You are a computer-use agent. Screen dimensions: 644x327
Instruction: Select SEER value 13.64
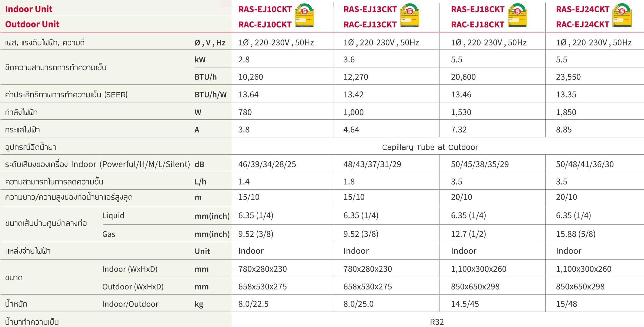248,95
